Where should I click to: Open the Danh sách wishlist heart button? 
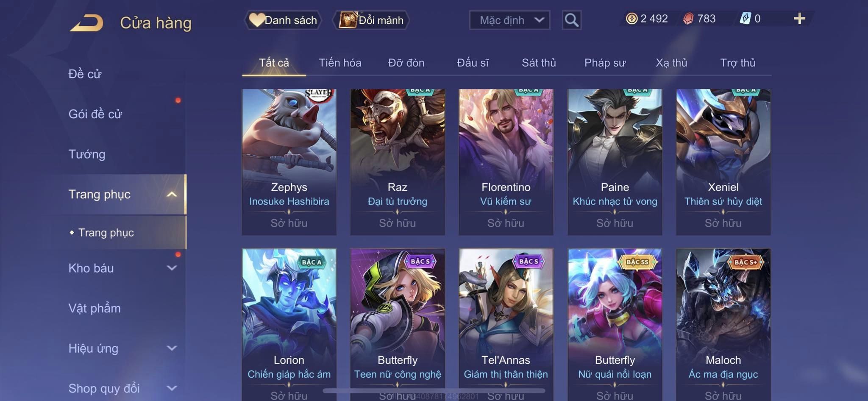coord(283,20)
